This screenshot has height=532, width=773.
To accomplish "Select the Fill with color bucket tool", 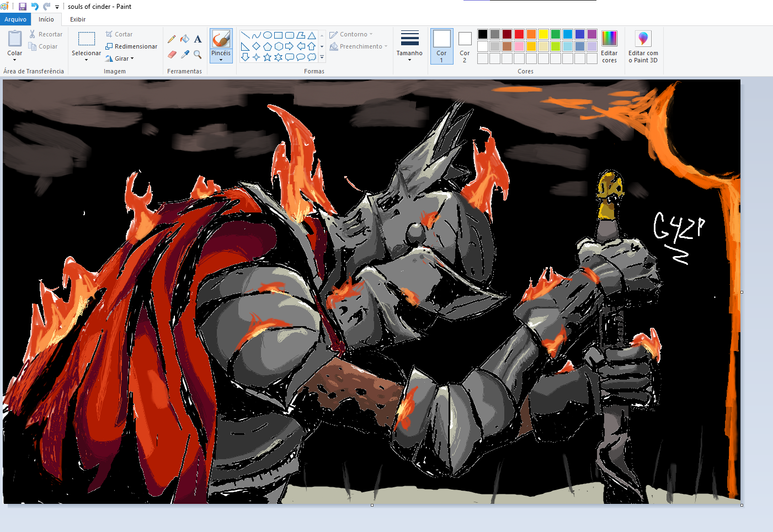I will pos(185,39).
